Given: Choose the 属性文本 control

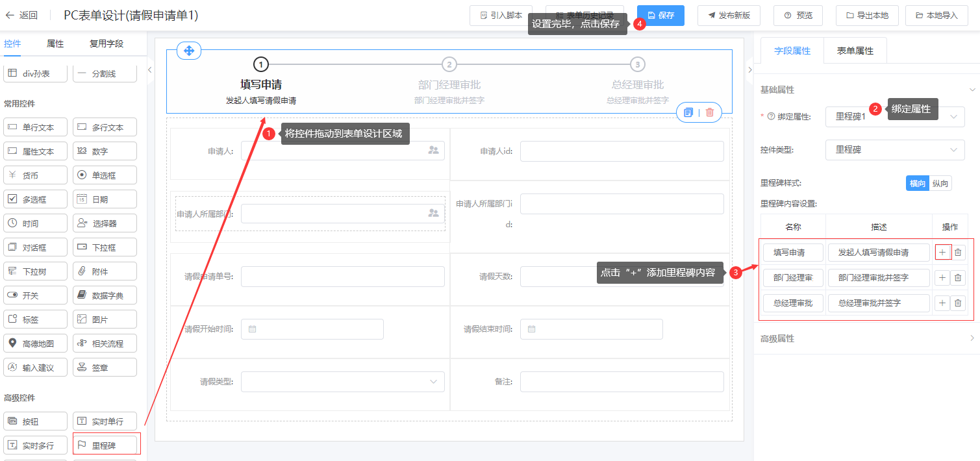Looking at the screenshot, I should pyautogui.click(x=35, y=151).
